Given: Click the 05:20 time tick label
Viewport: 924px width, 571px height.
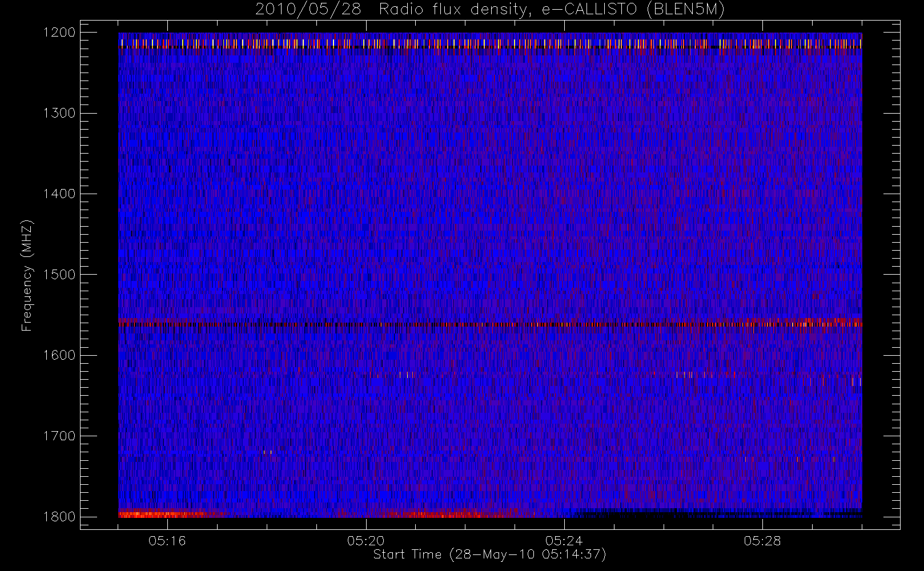Looking at the screenshot, I should click(x=366, y=541).
